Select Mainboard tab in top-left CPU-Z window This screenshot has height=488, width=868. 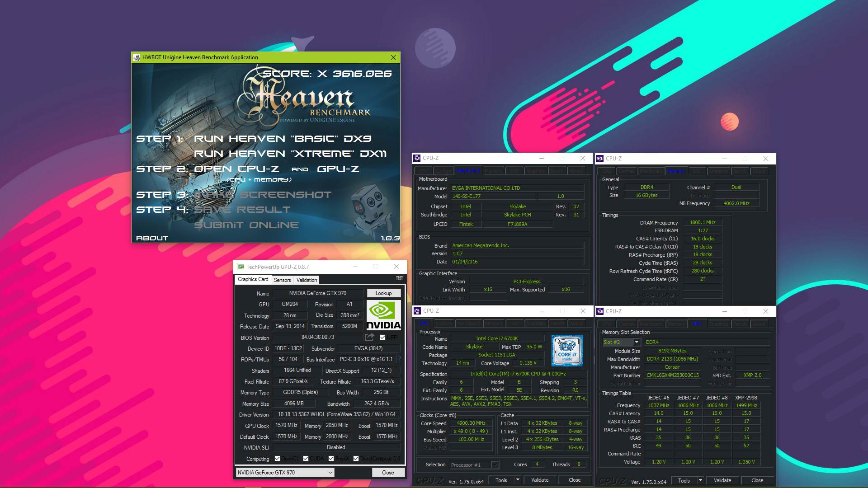tap(468, 170)
